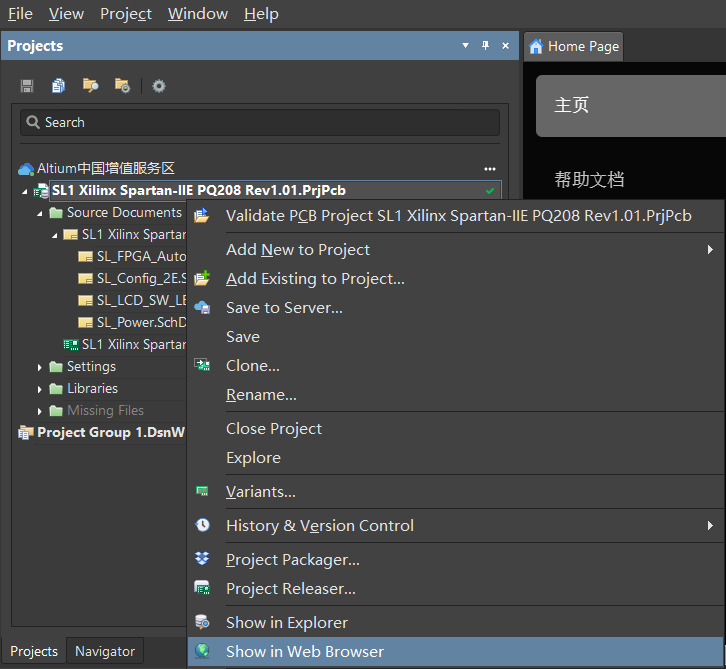Click the Project Packager dropbox icon

click(x=202, y=559)
